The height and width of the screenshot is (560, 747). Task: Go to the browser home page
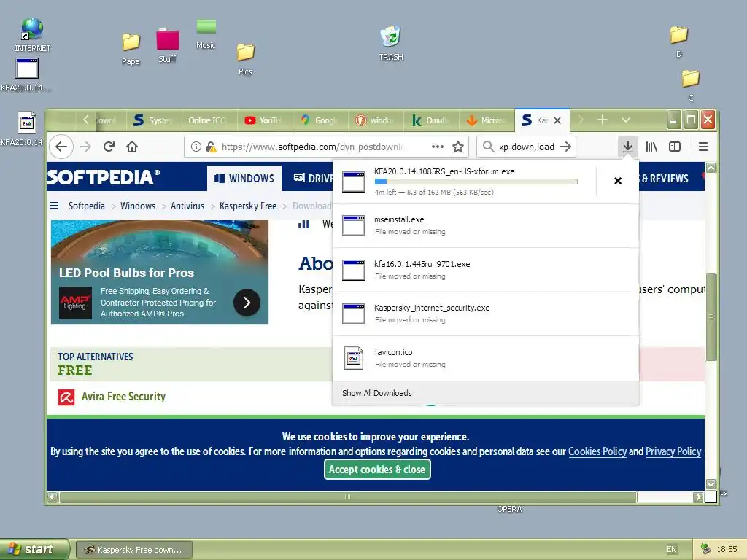click(132, 147)
